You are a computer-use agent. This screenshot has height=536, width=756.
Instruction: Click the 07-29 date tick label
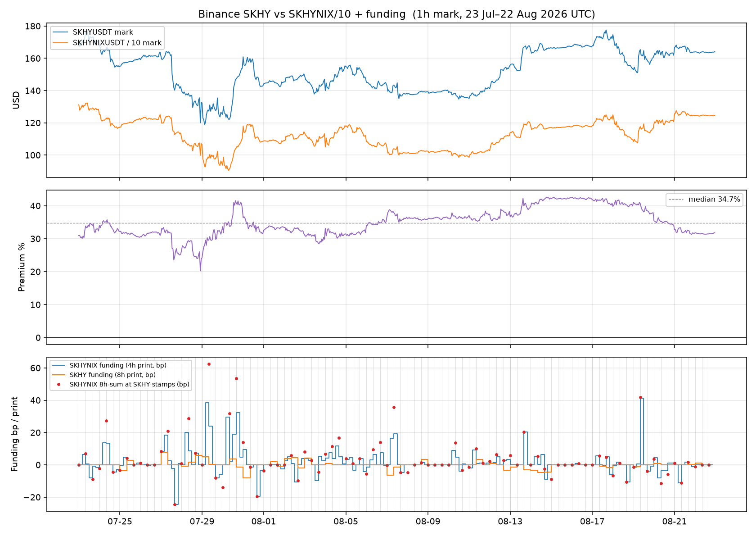(202, 522)
